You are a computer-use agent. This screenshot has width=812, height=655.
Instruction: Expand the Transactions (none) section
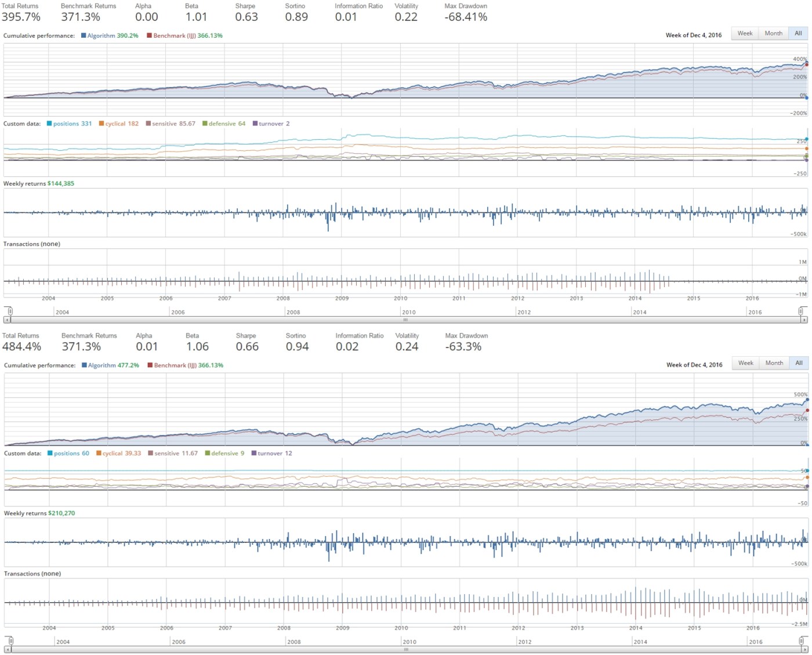click(32, 244)
